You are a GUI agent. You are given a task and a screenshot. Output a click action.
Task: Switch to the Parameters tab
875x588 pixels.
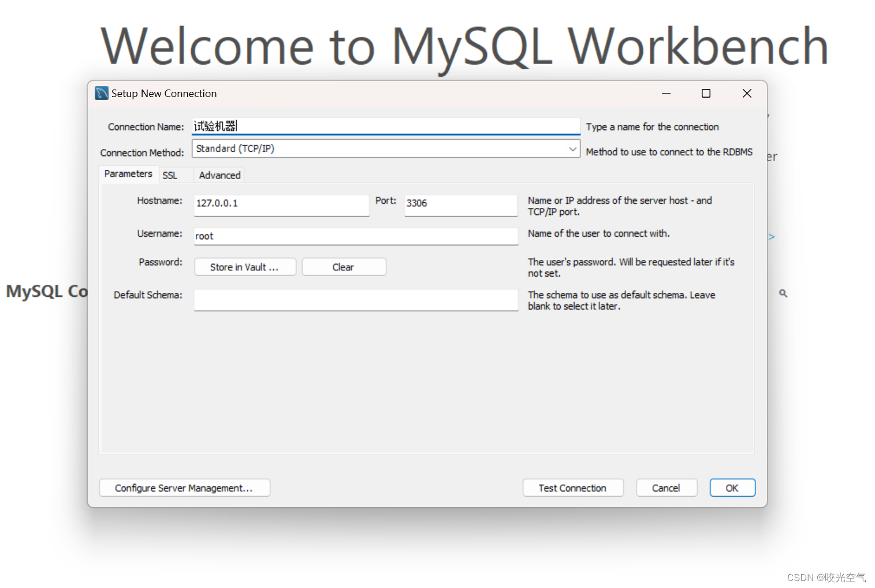[x=128, y=174]
